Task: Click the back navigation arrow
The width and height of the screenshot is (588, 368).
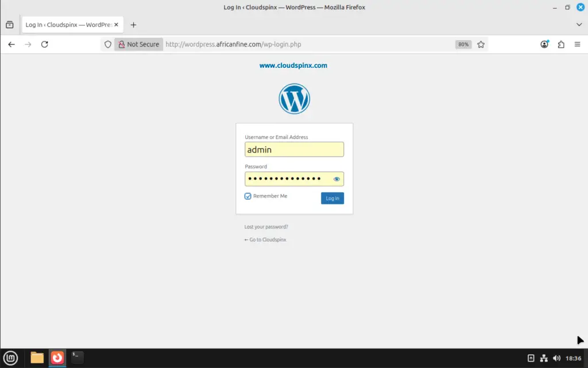Action: pyautogui.click(x=11, y=44)
